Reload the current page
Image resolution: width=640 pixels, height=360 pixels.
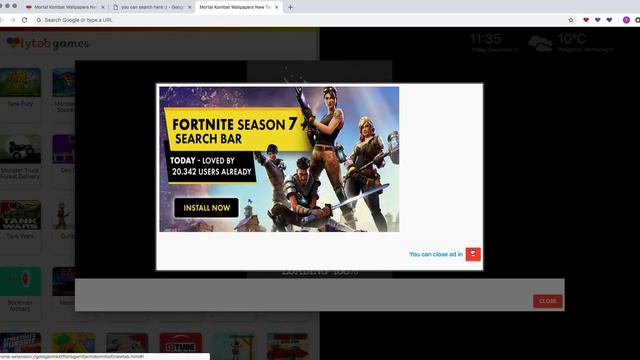pyautogui.click(x=24, y=20)
